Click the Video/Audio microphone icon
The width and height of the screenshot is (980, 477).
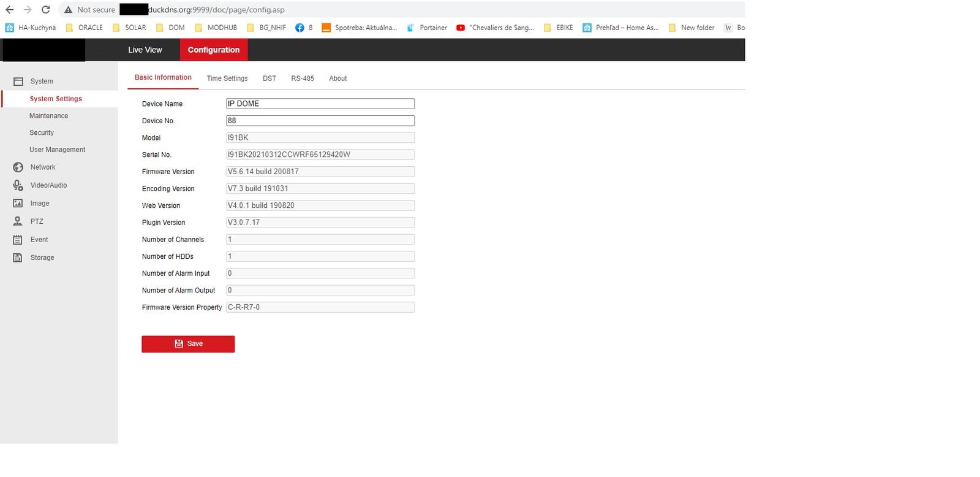18,185
